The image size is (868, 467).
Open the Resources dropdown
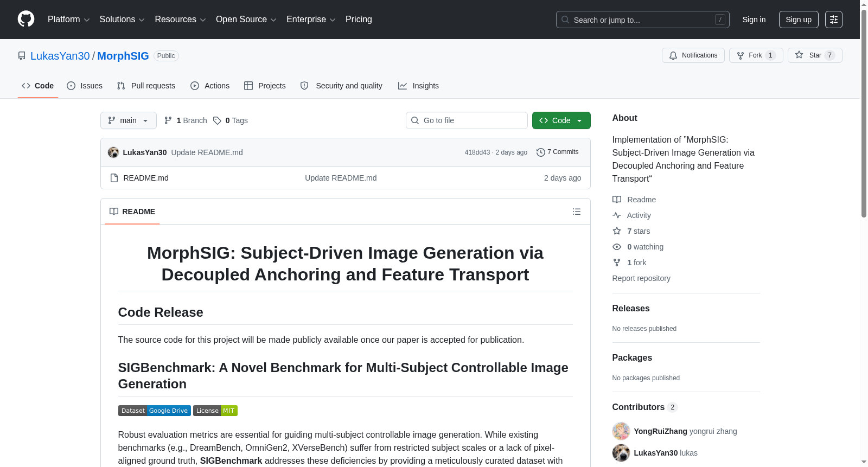point(180,20)
